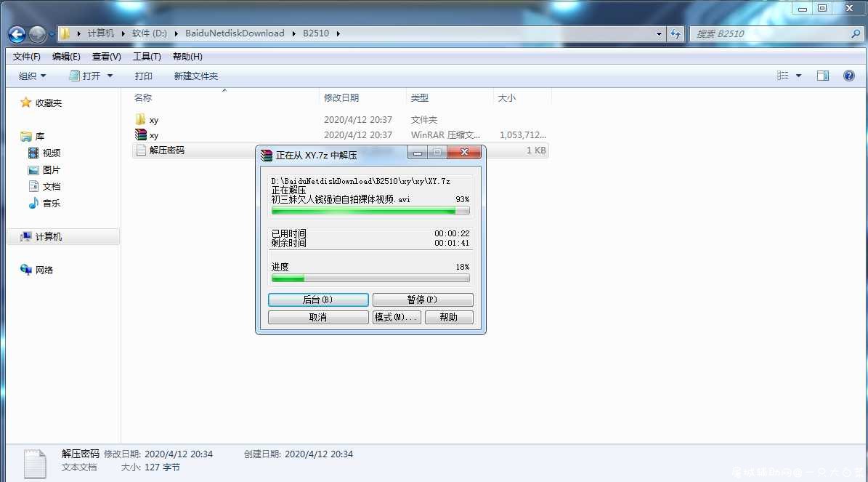This screenshot has width=868, height=482.
Task: Click the 1,053,712 size cell
Action: pyautogui.click(x=522, y=134)
